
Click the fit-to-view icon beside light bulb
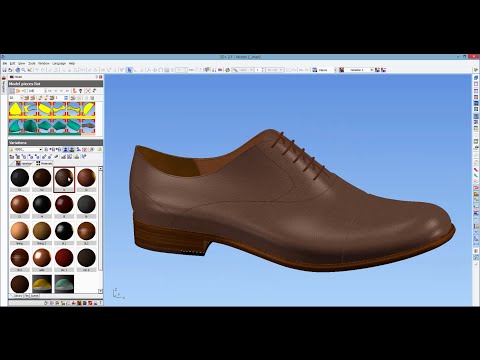(x=87, y=91)
